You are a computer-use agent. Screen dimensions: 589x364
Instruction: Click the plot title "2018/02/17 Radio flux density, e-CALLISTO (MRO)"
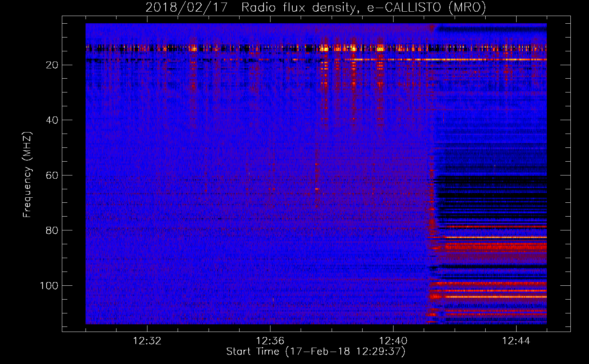coord(316,7)
